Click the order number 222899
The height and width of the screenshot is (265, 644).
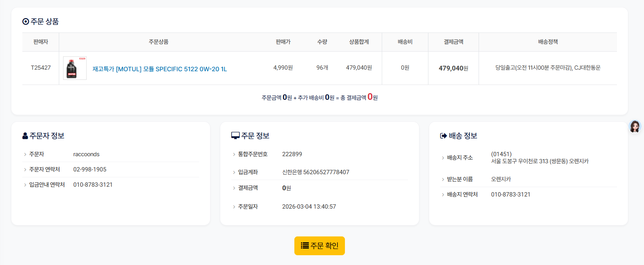[x=292, y=154]
